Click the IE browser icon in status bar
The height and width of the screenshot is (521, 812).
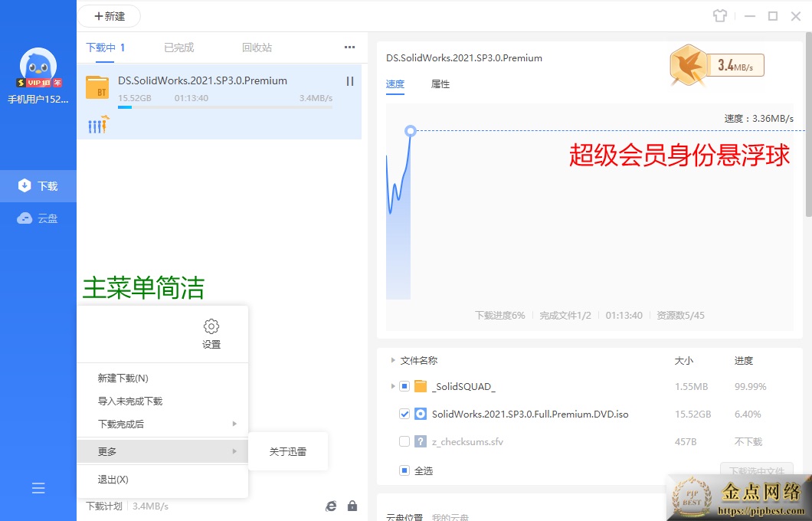[x=331, y=506]
